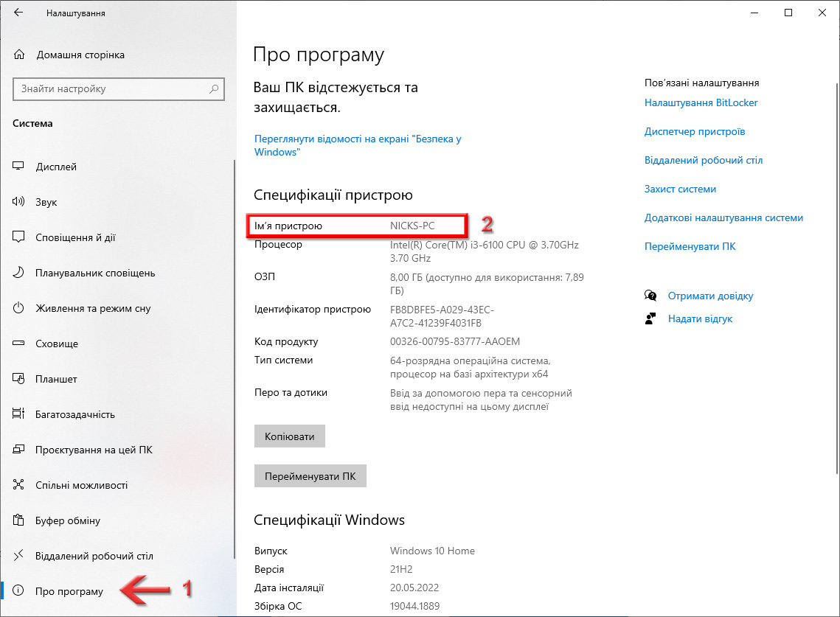The image size is (840, 617).
Task: Select the Звук speaker icon
Action: pyautogui.click(x=18, y=202)
